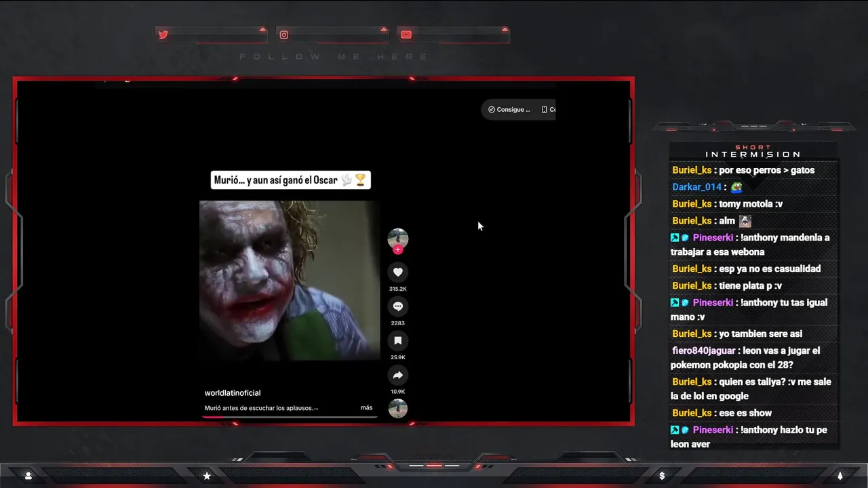This screenshot has height=488, width=868.
Task: Click the 10.9K shares count
Action: (x=398, y=392)
